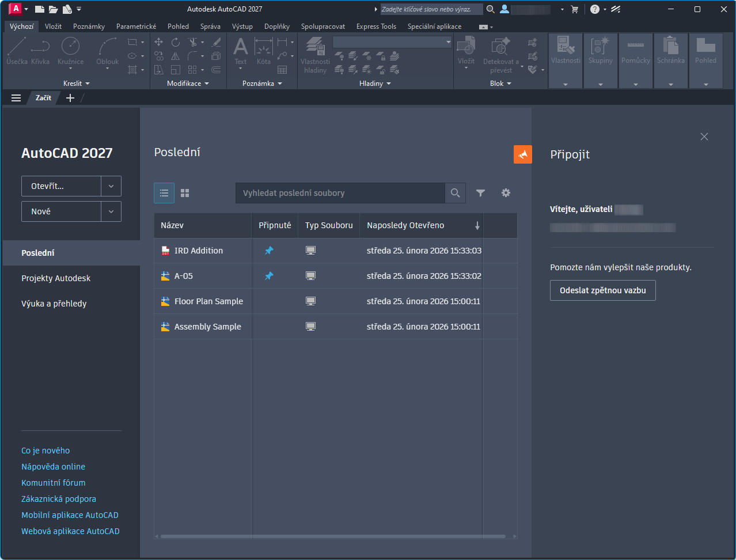Click the Otevřít... button
736x560 pixels.
62,186
